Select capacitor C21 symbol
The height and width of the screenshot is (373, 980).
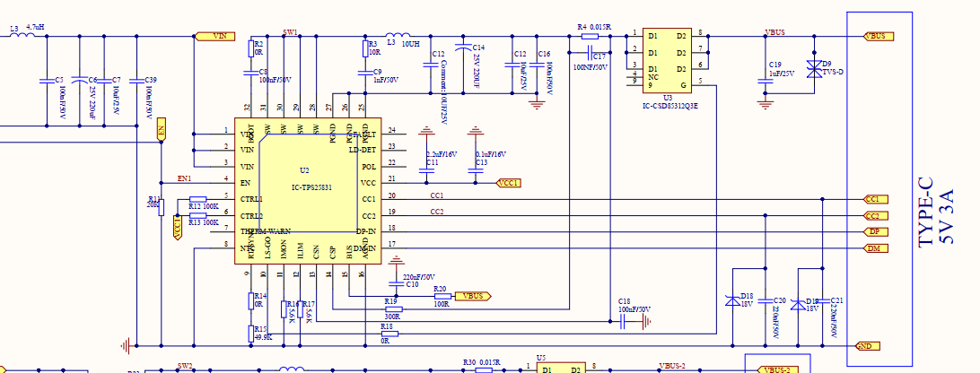pyautogui.click(x=822, y=300)
